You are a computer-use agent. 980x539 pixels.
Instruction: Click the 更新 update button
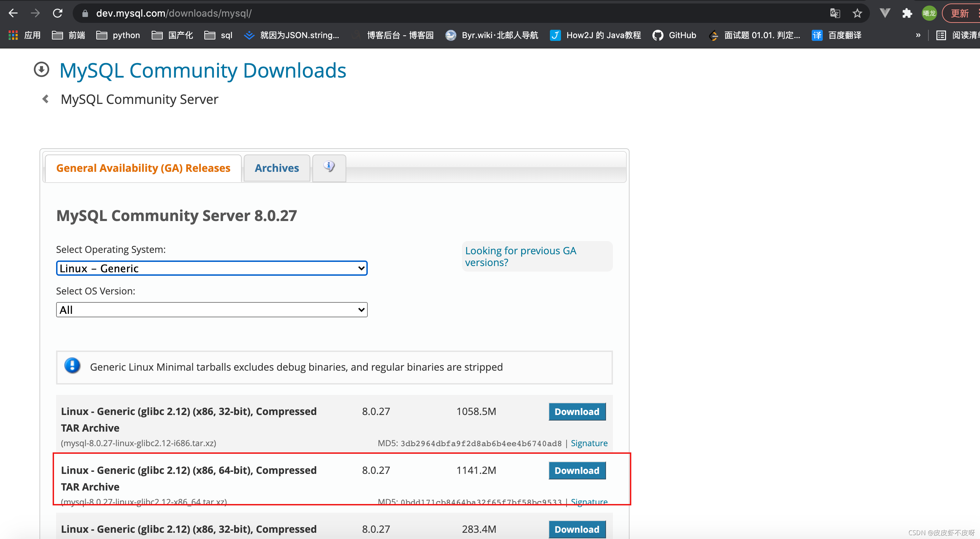[961, 13]
